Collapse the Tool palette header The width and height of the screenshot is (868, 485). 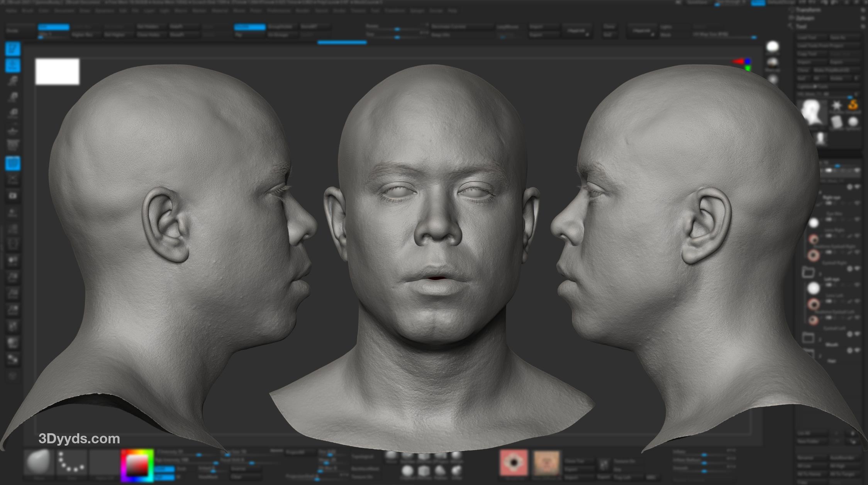[x=801, y=27]
